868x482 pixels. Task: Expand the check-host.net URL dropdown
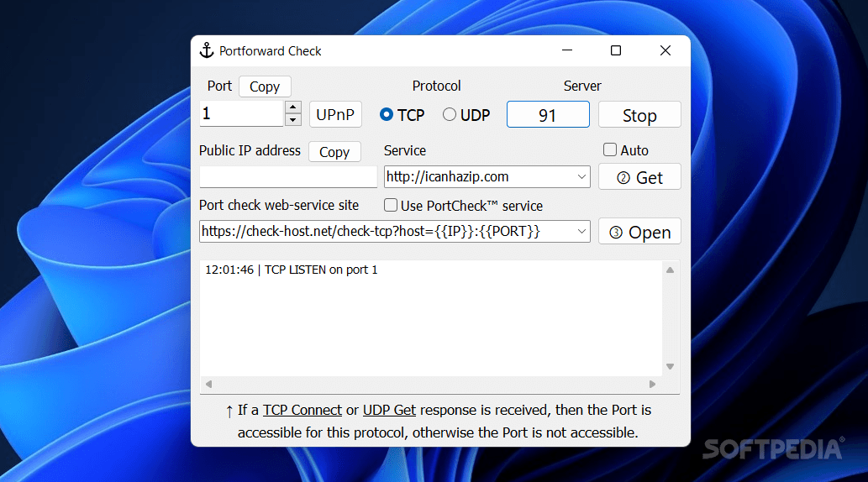(581, 231)
